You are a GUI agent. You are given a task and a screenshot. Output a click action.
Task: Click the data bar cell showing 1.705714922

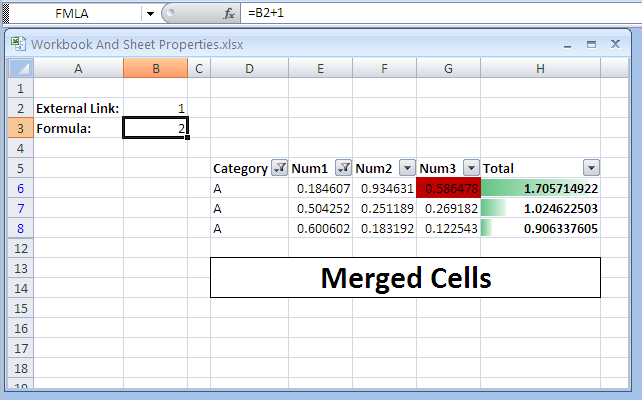[x=540, y=188]
